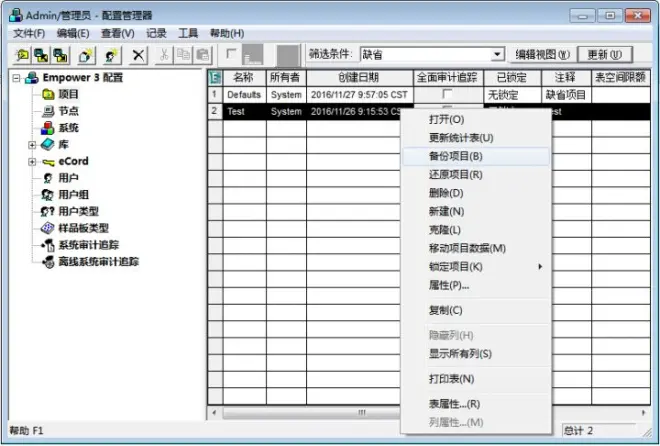
Task: Click the 所有者 column header
Action: point(286,78)
